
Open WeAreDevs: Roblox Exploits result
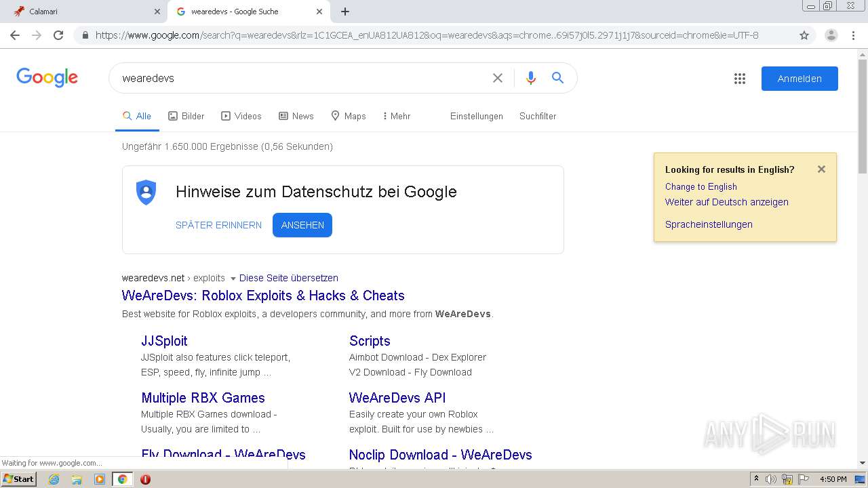coord(263,296)
